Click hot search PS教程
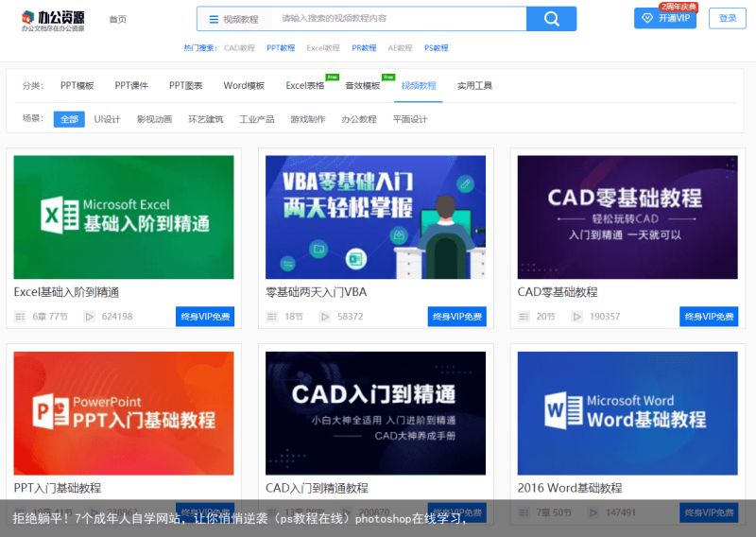Image resolution: width=756 pixels, height=537 pixels. (437, 48)
